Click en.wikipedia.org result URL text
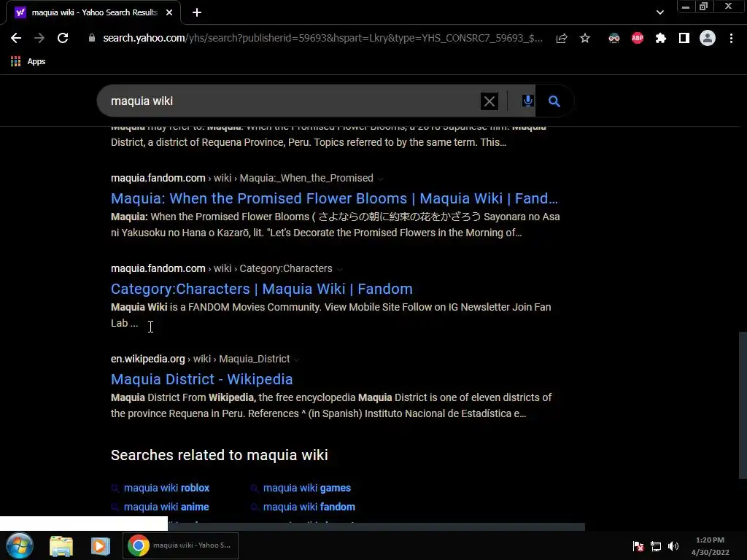Image resolution: width=747 pixels, height=560 pixels. [201, 359]
